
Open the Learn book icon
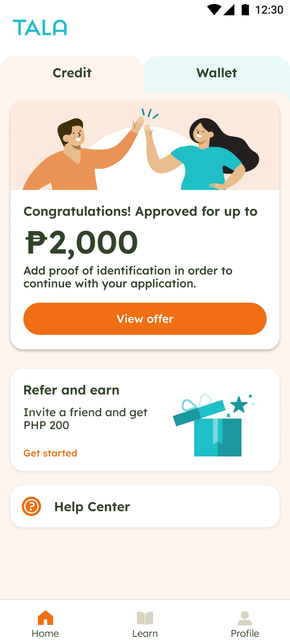145,618
